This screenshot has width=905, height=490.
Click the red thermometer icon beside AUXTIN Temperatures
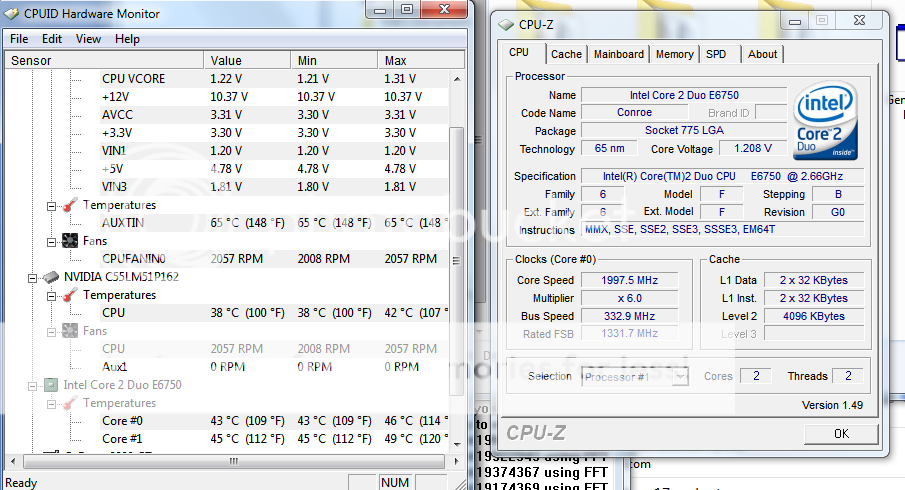(x=69, y=205)
